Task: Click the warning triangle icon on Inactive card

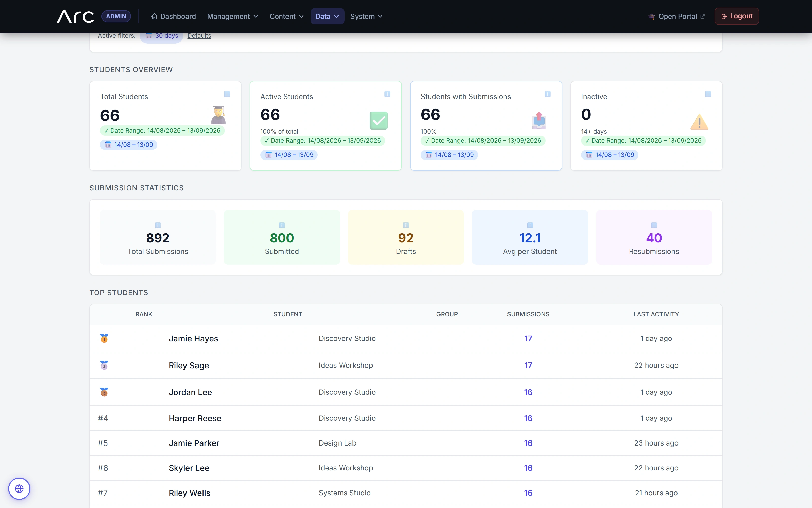Action: [699, 121]
